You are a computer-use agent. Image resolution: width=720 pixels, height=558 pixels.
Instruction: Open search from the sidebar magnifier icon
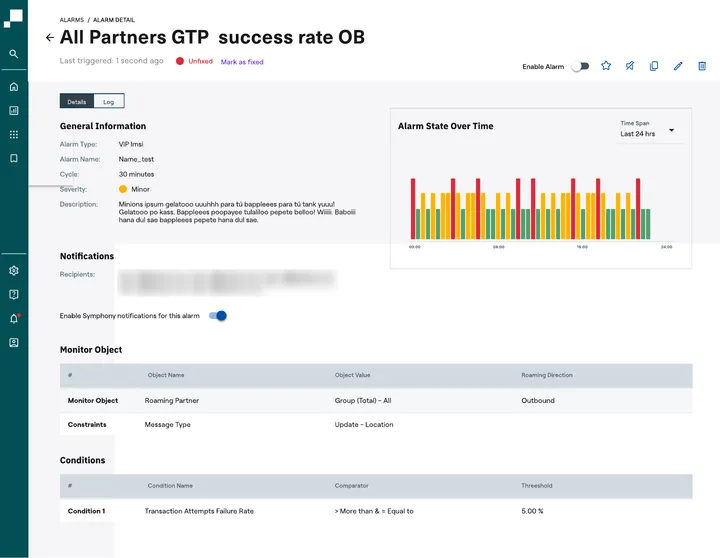pos(14,54)
